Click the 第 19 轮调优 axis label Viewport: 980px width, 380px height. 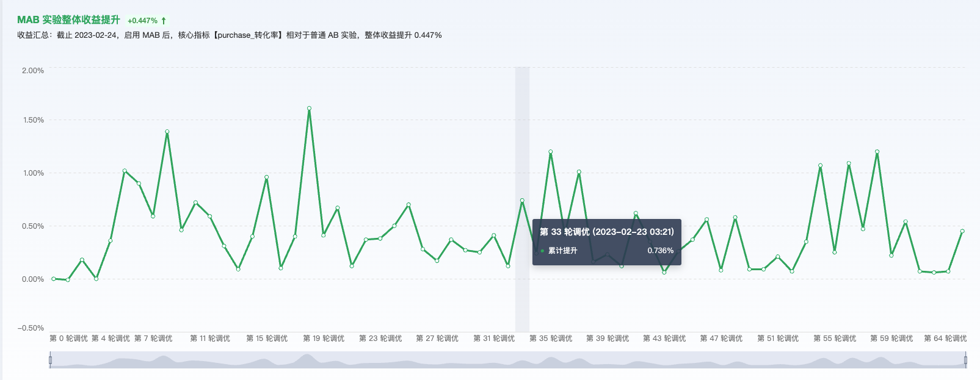click(324, 339)
